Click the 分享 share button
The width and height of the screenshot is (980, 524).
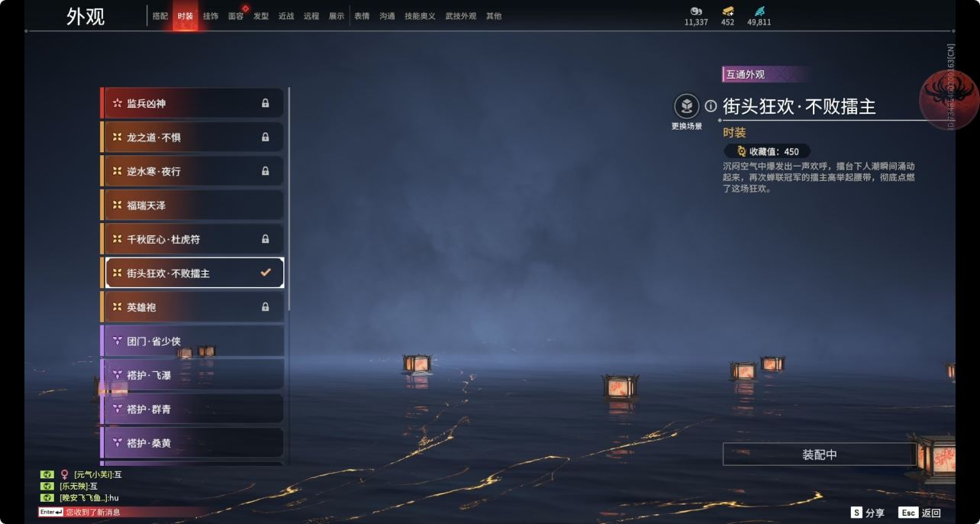pos(869,513)
